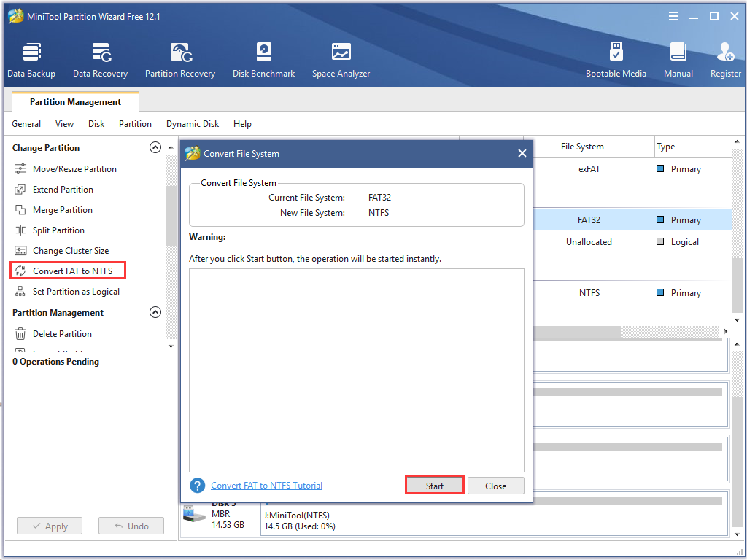Screen dimensions: 747x560
Task: Open the Dynamic Disk menu
Action: [193, 124]
